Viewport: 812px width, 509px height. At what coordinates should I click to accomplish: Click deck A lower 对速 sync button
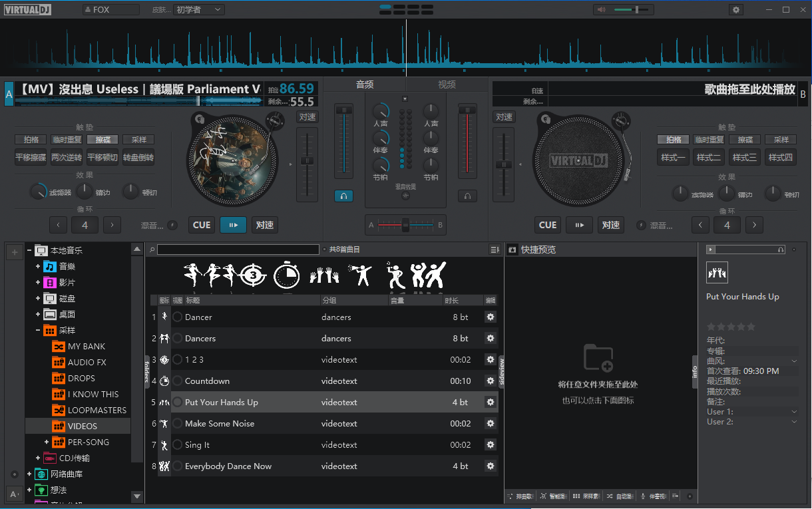(x=265, y=225)
